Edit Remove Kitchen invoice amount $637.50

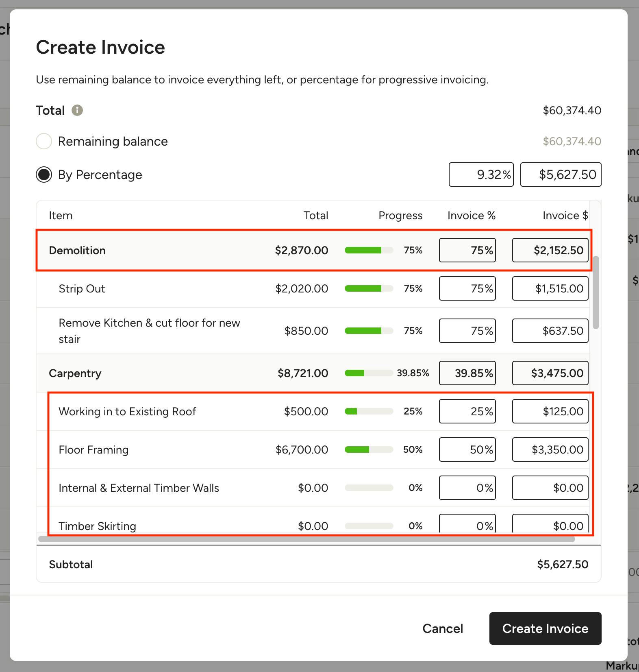point(550,331)
